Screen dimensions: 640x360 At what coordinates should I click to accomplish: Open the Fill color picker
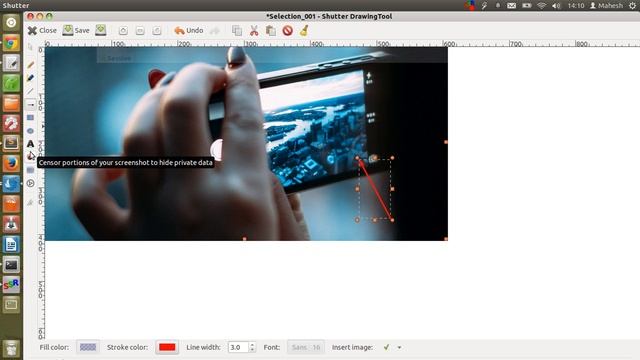click(88, 347)
